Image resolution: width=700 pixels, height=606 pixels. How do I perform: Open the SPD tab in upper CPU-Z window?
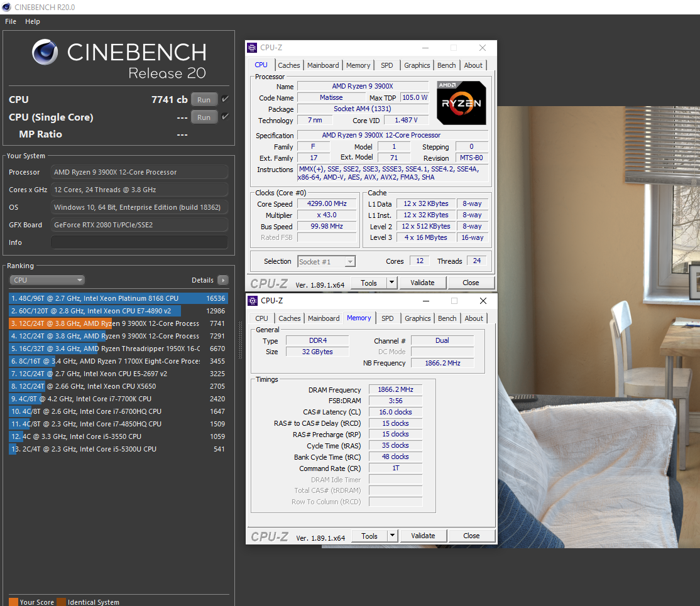pyautogui.click(x=386, y=65)
